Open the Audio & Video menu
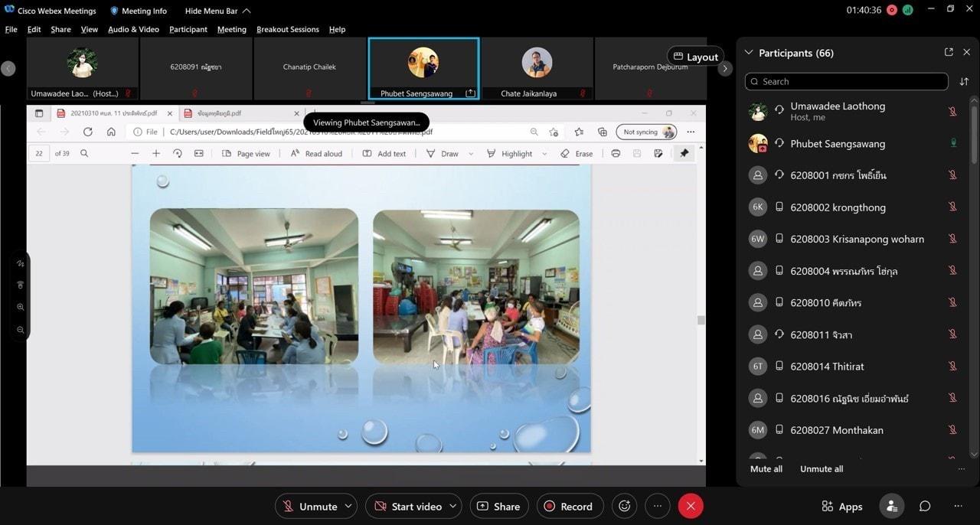 click(133, 29)
